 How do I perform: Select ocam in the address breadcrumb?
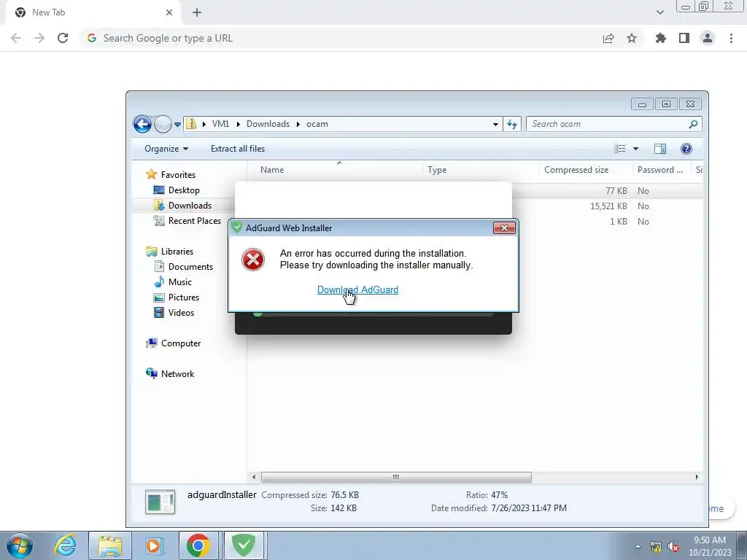click(317, 124)
